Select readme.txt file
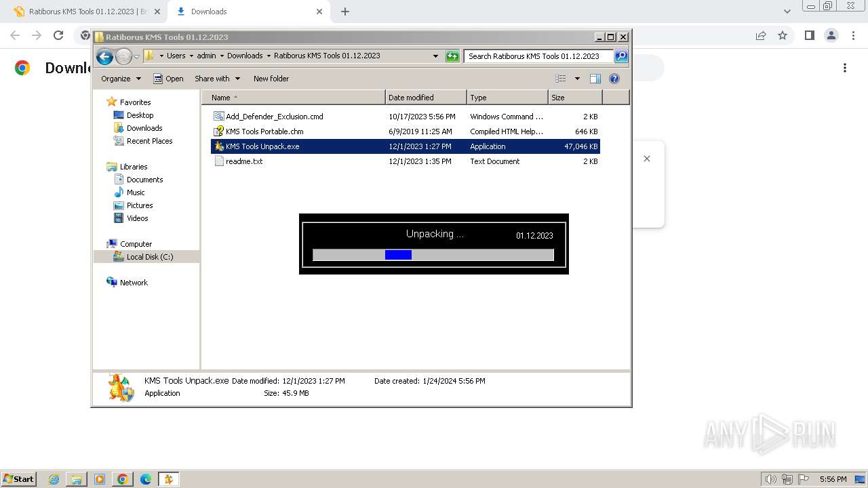 (406, 161)
